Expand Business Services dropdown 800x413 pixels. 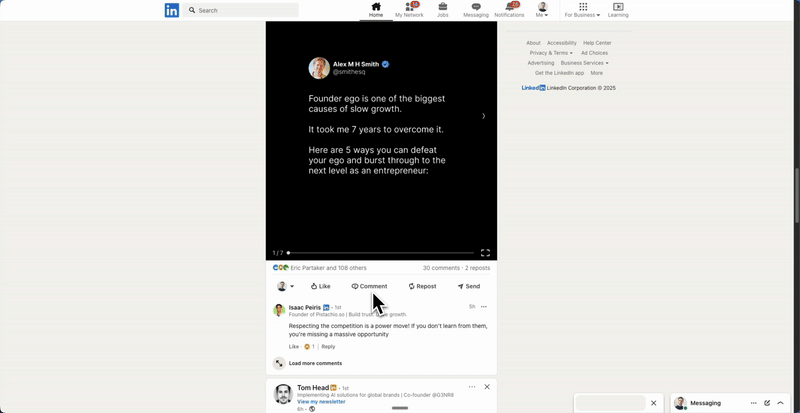click(x=585, y=63)
